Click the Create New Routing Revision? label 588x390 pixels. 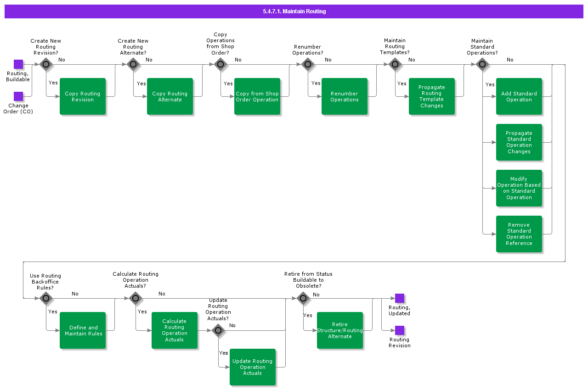click(46, 47)
